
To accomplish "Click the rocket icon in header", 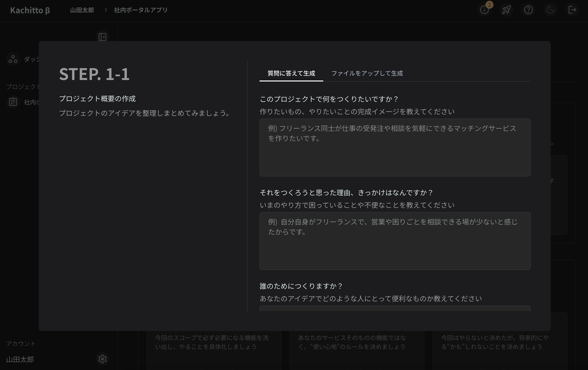I will [506, 10].
